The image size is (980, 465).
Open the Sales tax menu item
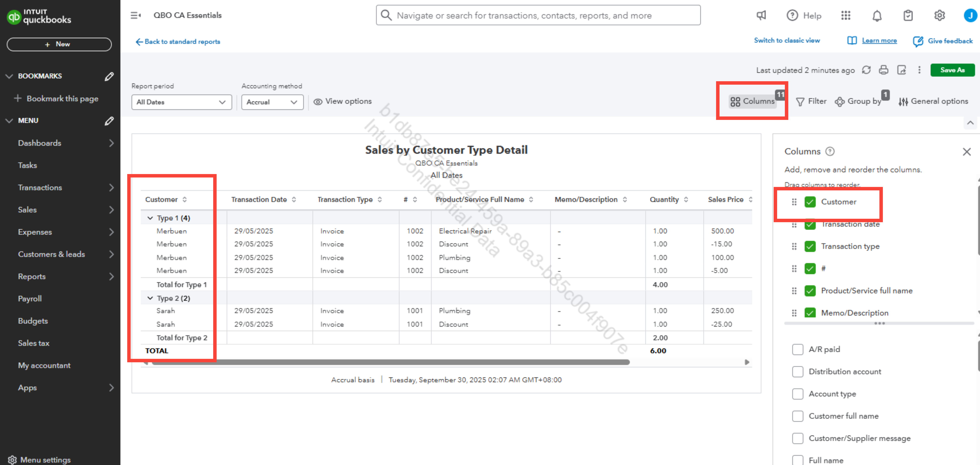pos(34,343)
